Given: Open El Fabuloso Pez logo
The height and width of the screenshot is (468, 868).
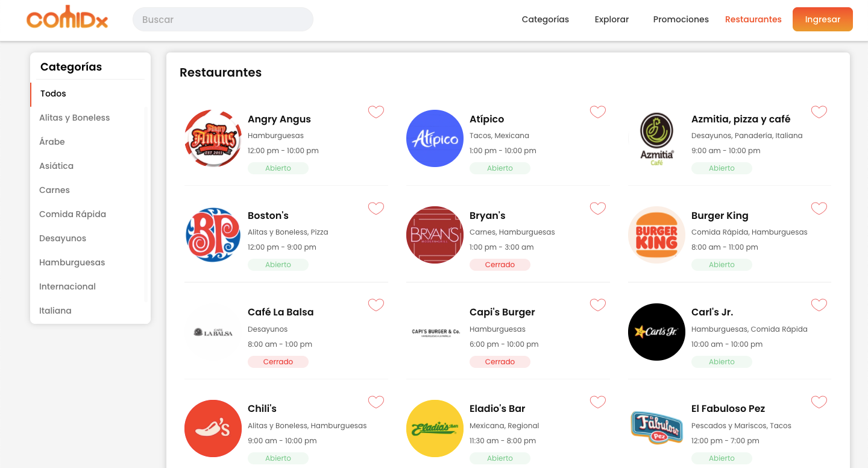Looking at the screenshot, I should 656,428.
